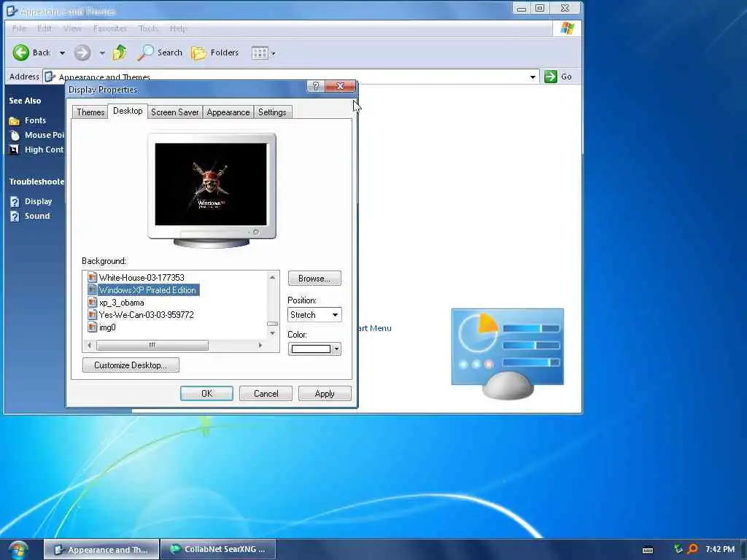Image resolution: width=747 pixels, height=560 pixels.
Task: Click the Apply button
Action: [325, 393]
